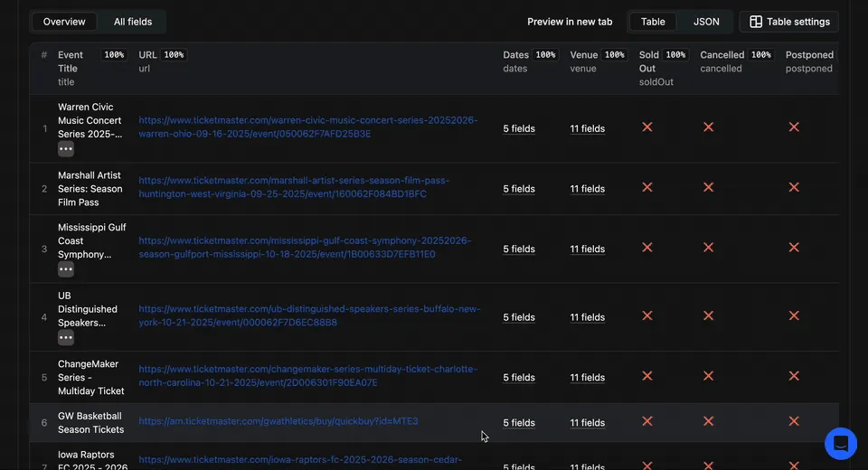868x470 pixels.
Task: Select the Table view toggle
Action: 653,22
